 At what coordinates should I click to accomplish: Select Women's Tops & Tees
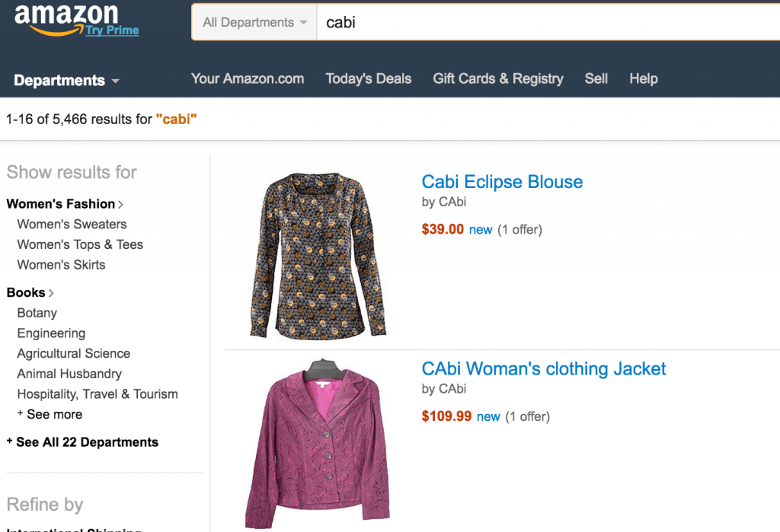click(80, 244)
